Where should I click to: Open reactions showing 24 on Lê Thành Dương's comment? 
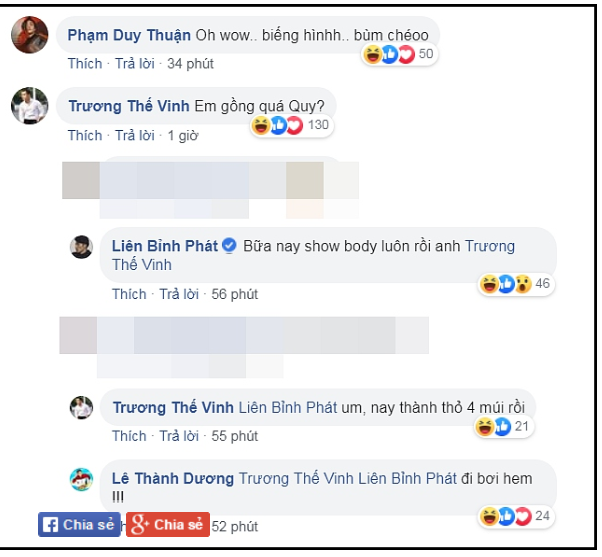(515, 516)
